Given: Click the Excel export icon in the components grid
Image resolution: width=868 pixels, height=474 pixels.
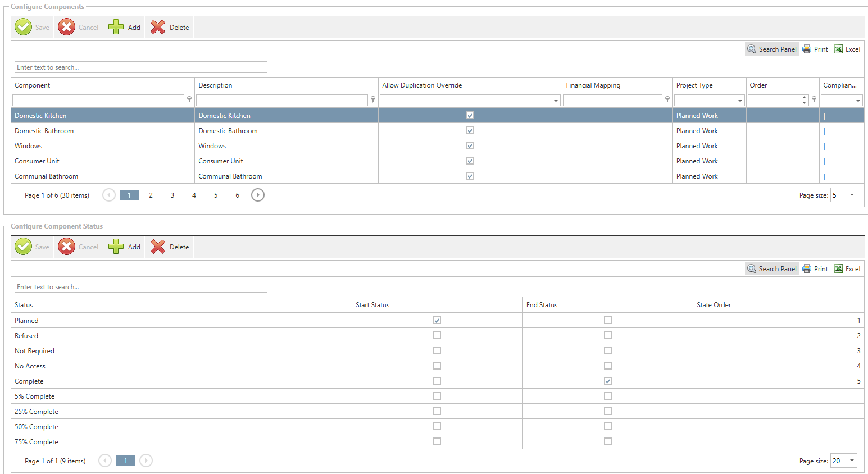Looking at the screenshot, I should point(838,49).
